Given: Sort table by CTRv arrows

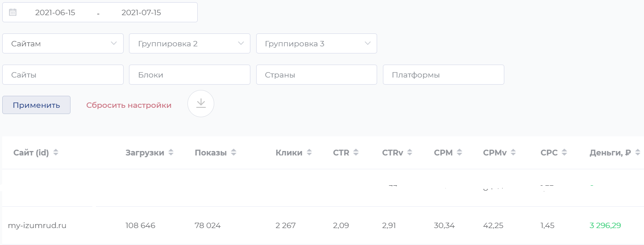Looking at the screenshot, I should point(410,153).
